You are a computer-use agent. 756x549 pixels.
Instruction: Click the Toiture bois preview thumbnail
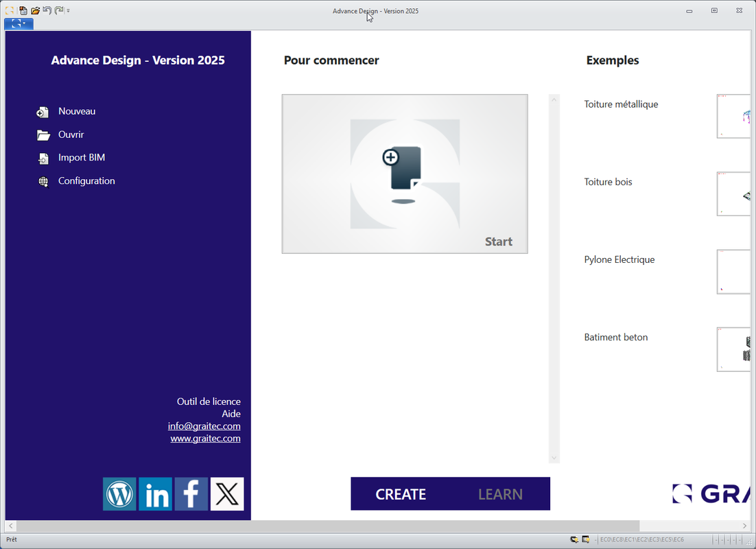pos(734,194)
